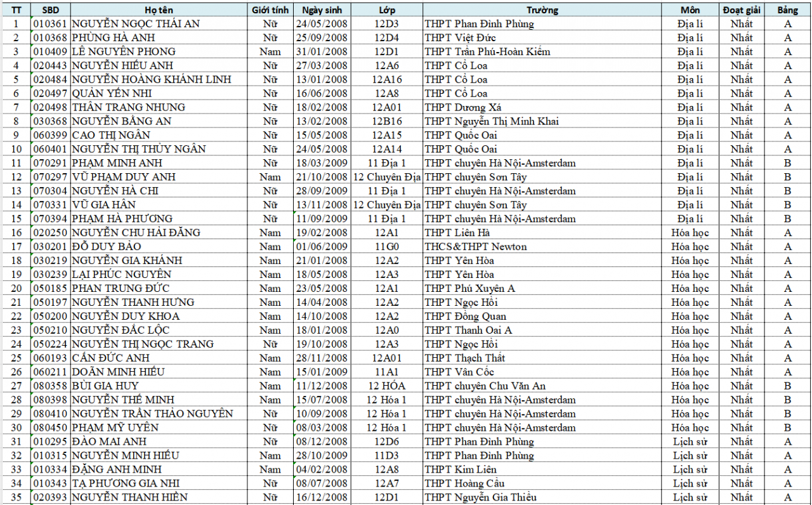Click the SBD cell 010368
Image resolution: width=812 pixels, height=505 pixels.
pos(51,38)
